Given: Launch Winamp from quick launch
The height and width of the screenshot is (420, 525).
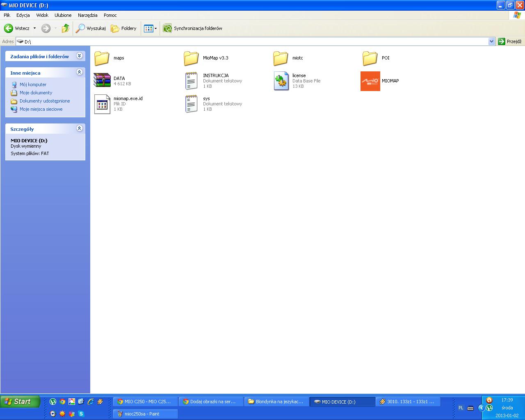Looking at the screenshot, I should [x=100, y=402].
